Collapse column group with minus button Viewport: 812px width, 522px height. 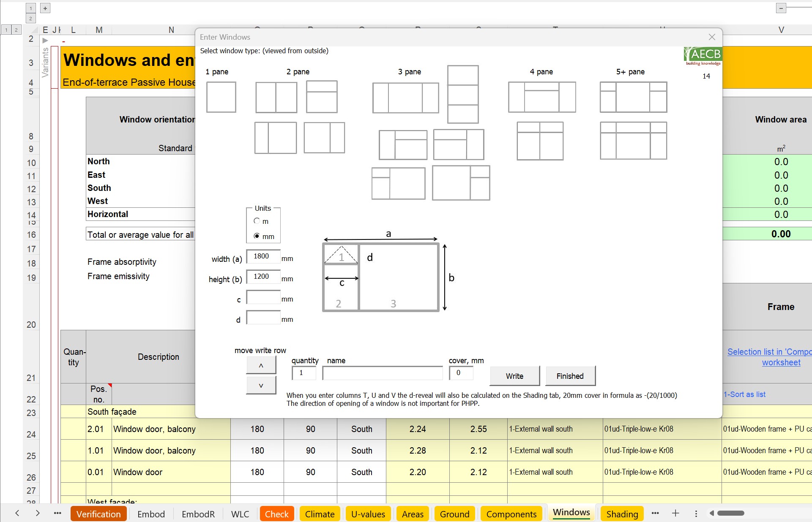click(781, 8)
